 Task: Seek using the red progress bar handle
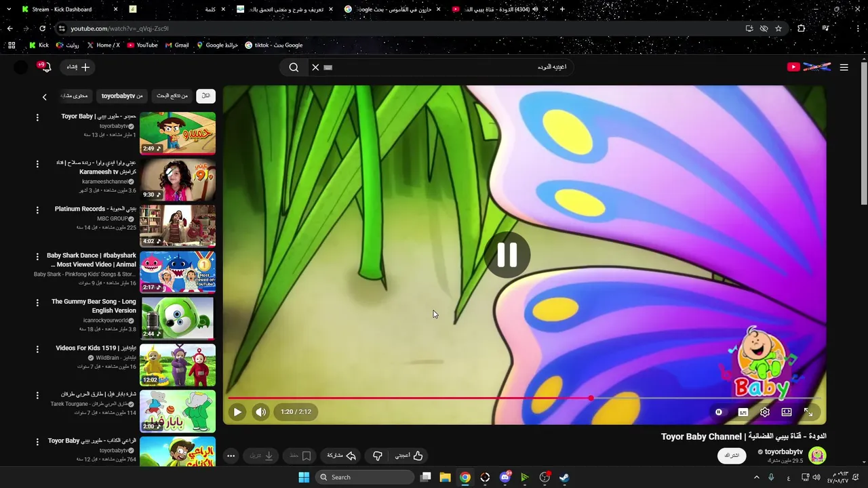pos(591,398)
